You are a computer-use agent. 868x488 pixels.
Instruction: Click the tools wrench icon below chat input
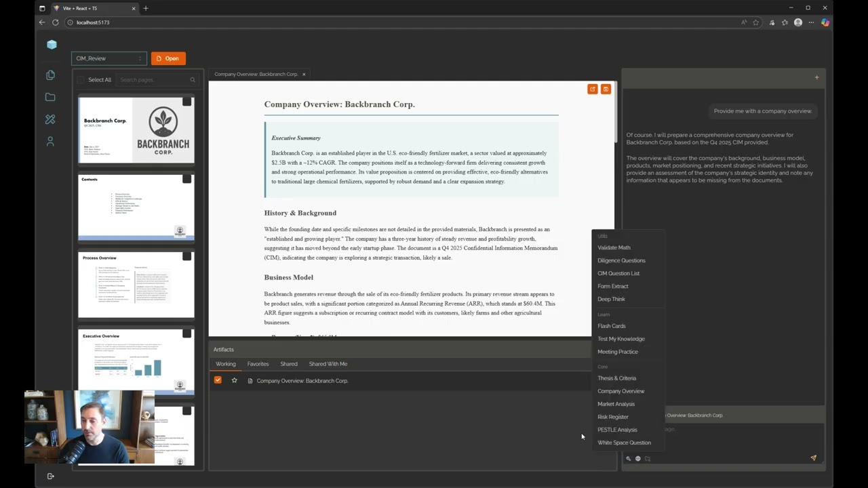coord(629,459)
